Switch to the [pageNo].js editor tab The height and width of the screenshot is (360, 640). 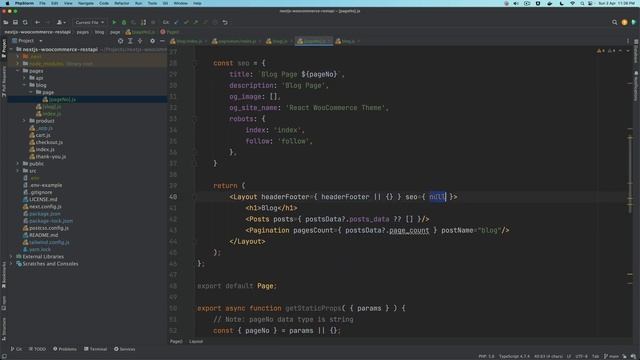[x=314, y=41]
